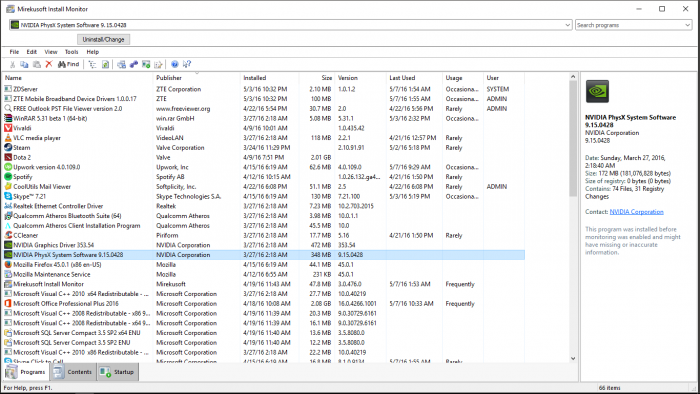The height and width of the screenshot is (394, 700).
Task: Sort by the Name column header
Action: pos(77,78)
